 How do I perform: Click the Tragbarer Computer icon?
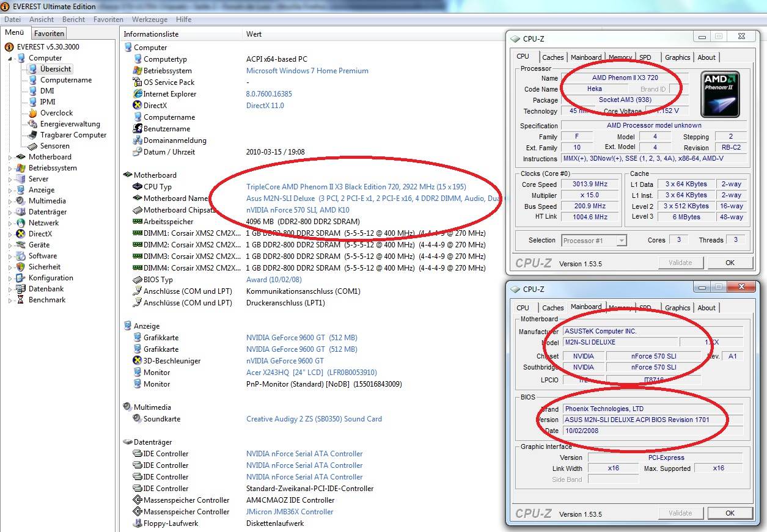[32, 135]
